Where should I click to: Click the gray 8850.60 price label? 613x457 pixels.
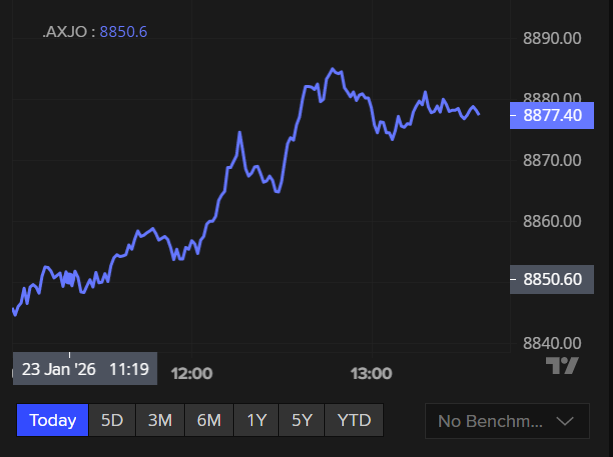(552, 279)
